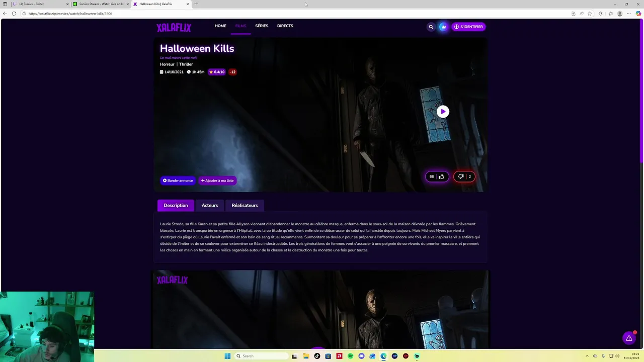Open SÉRIES navigation item
The width and height of the screenshot is (644, 362).
point(262,26)
